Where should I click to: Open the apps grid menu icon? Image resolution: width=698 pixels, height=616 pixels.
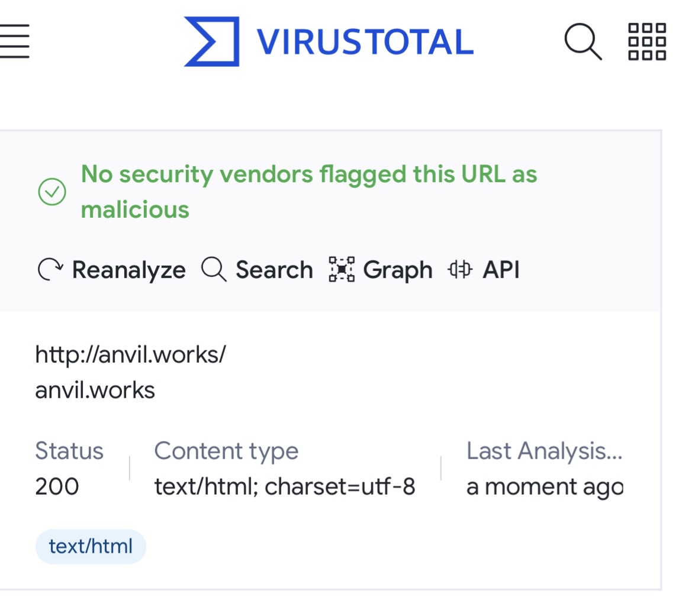point(647,41)
